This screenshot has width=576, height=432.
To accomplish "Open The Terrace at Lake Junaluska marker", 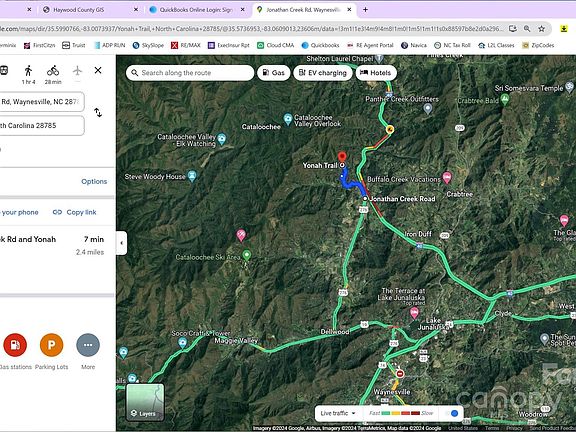I will (414, 313).
